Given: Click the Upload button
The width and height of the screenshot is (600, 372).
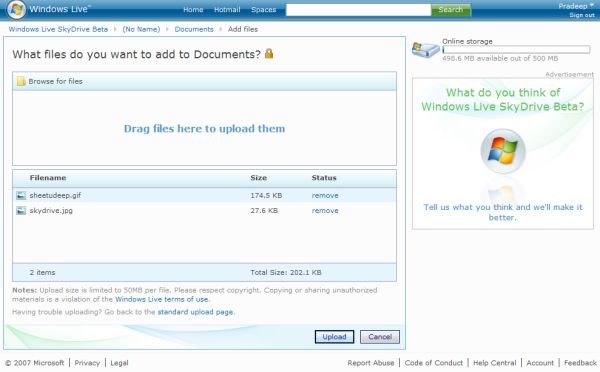Looking at the screenshot, I should click(334, 337).
